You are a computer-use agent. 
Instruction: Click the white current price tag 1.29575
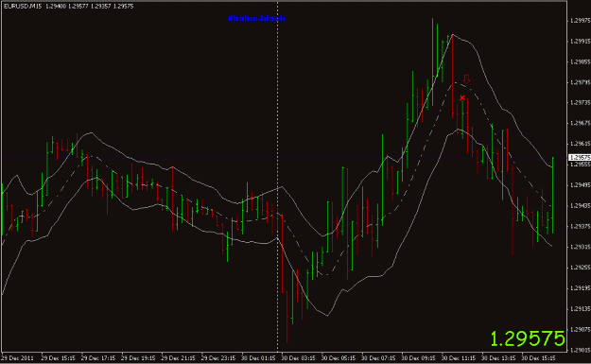580,158
